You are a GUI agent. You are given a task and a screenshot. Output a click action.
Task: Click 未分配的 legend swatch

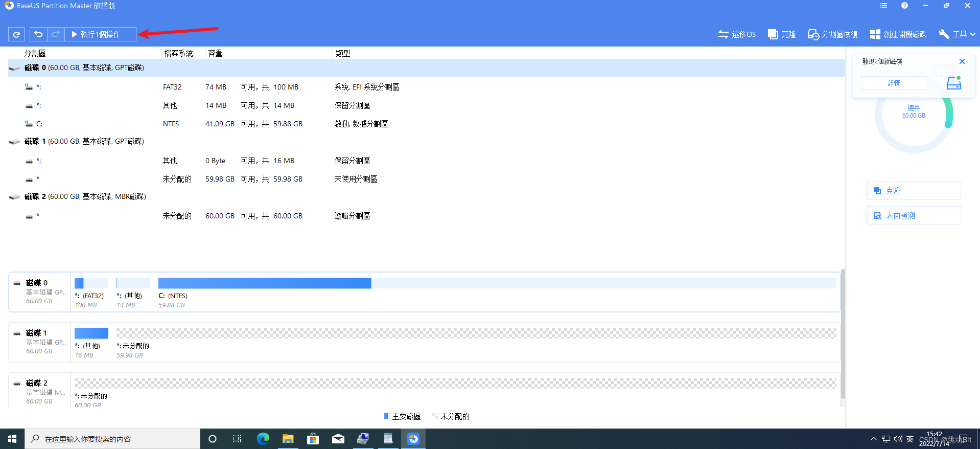click(435, 416)
